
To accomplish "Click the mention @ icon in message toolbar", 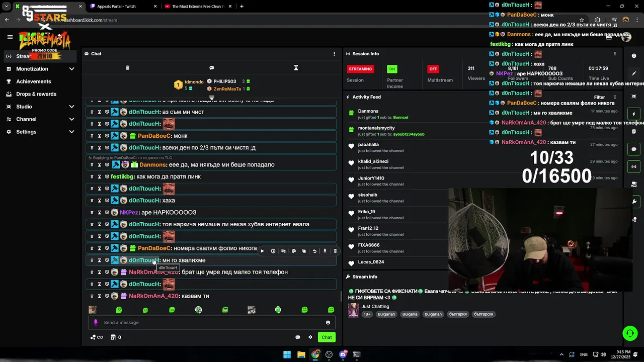I will tap(294, 251).
